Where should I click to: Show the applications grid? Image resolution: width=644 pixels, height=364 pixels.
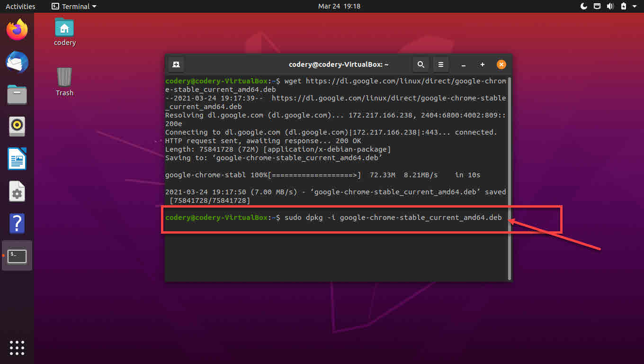(x=17, y=347)
